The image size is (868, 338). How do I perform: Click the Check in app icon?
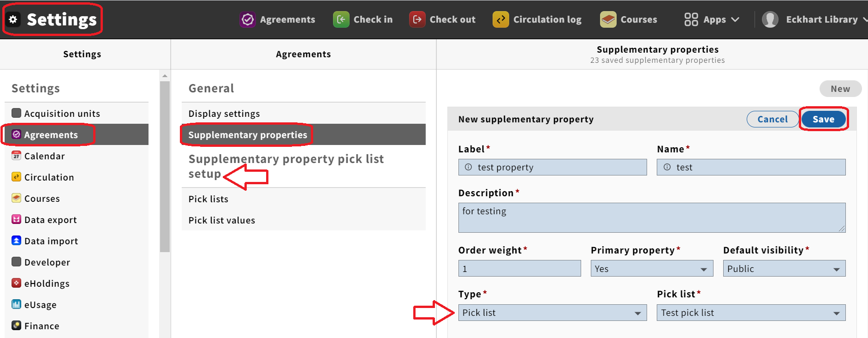(341, 19)
